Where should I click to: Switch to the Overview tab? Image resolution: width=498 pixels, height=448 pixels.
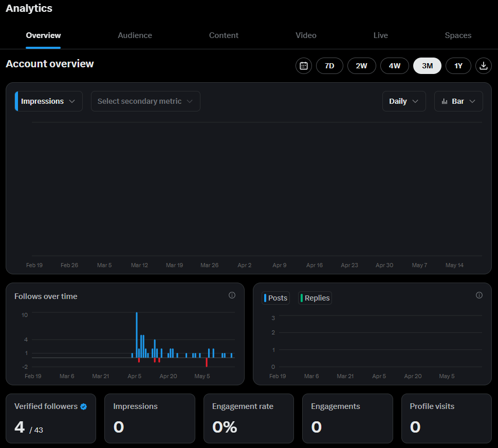[43, 35]
